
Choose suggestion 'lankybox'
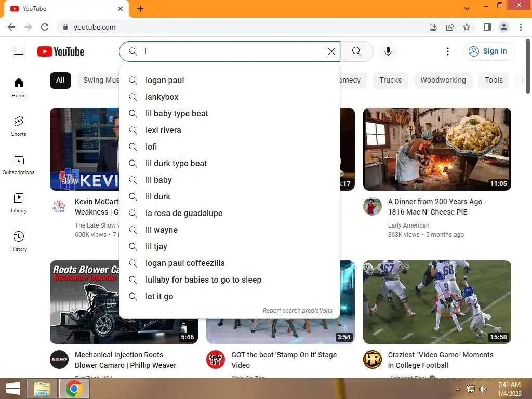pos(230,97)
